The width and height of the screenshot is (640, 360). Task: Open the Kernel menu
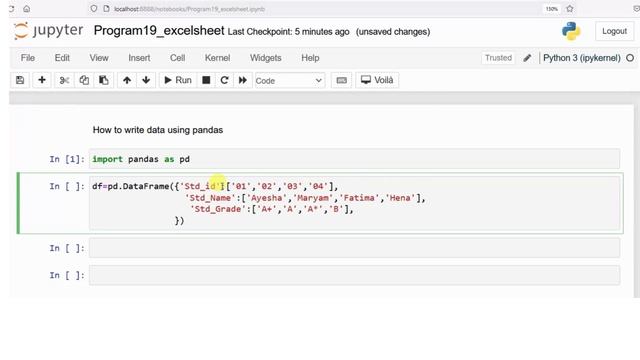pyautogui.click(x=218, y=58)
